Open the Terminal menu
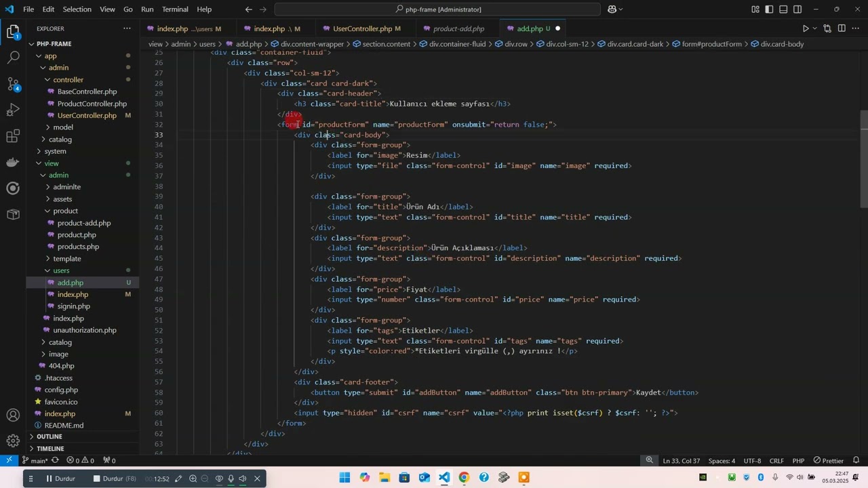Screen dimensions: 868x488 (175, 9)
